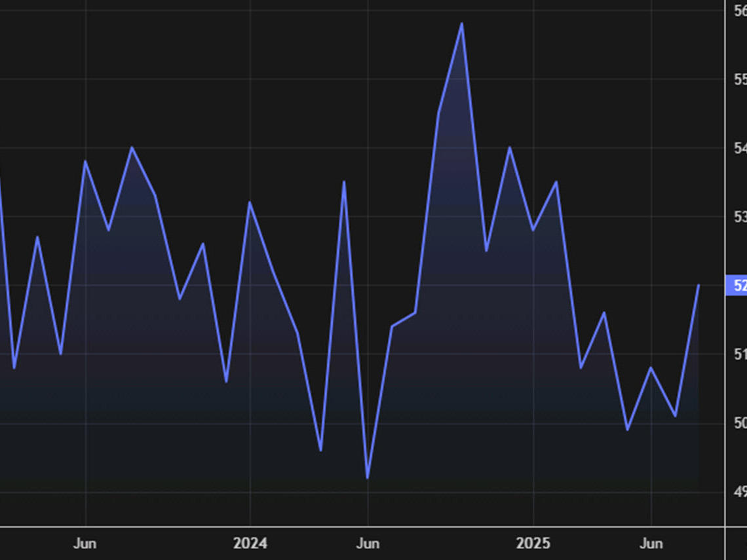Click the 55 value on the price scale

(741, 79)
